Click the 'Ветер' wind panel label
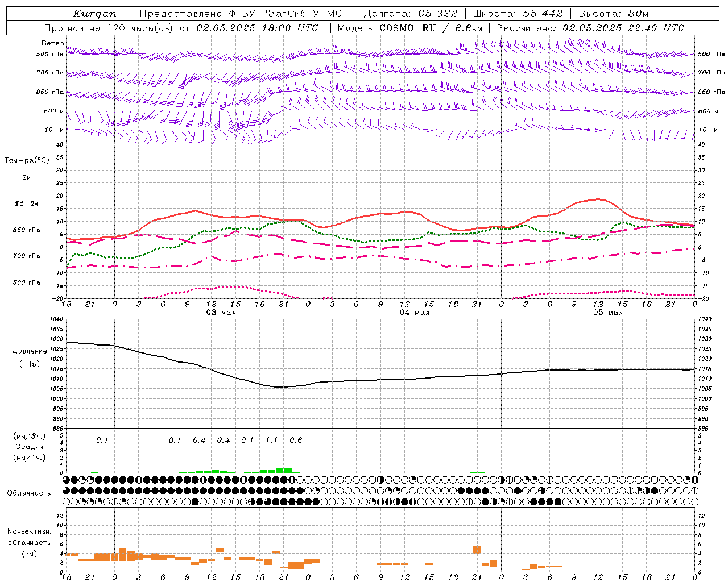Screen dimensions: 728x582 52,43
